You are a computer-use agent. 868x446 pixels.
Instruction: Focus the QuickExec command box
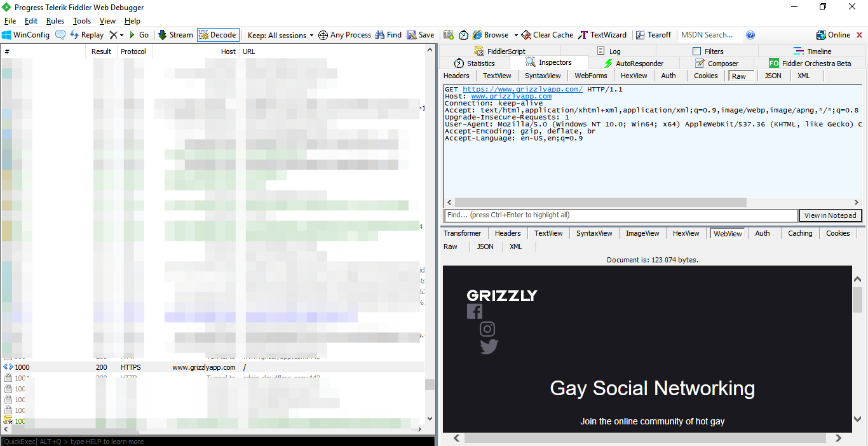click(217, 441)
